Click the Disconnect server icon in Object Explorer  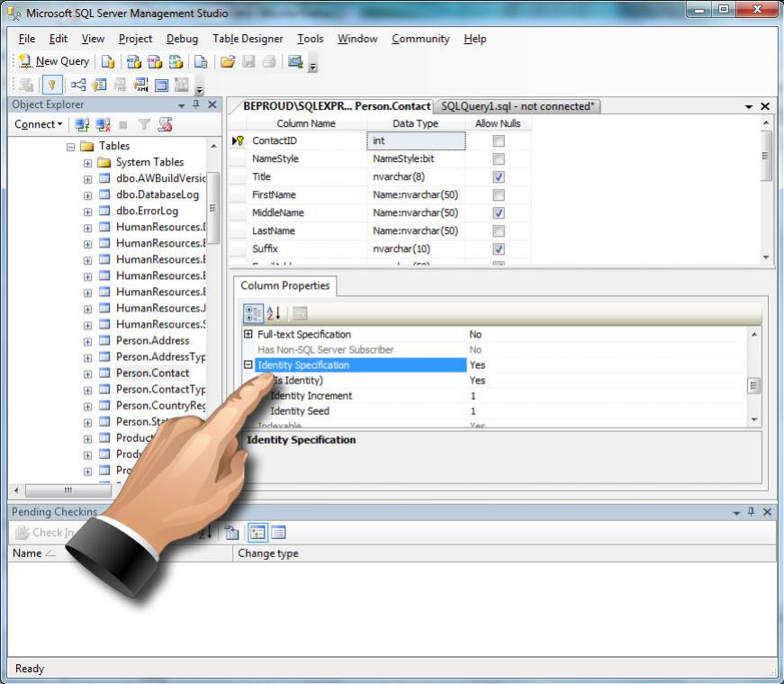pyautogui.click(x=103, y=124)
